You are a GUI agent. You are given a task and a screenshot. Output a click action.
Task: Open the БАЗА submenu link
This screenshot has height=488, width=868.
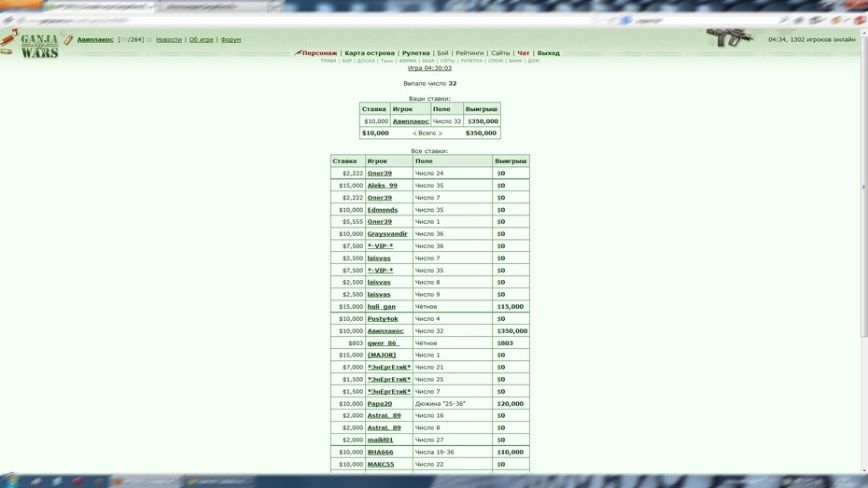[x=427, y=61]
